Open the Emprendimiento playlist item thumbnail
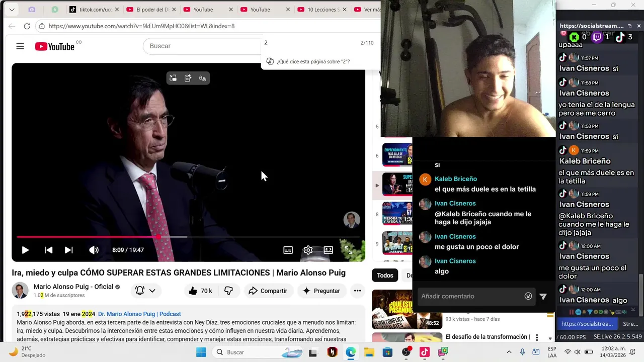The image size is (644, 362). point(397,155)
